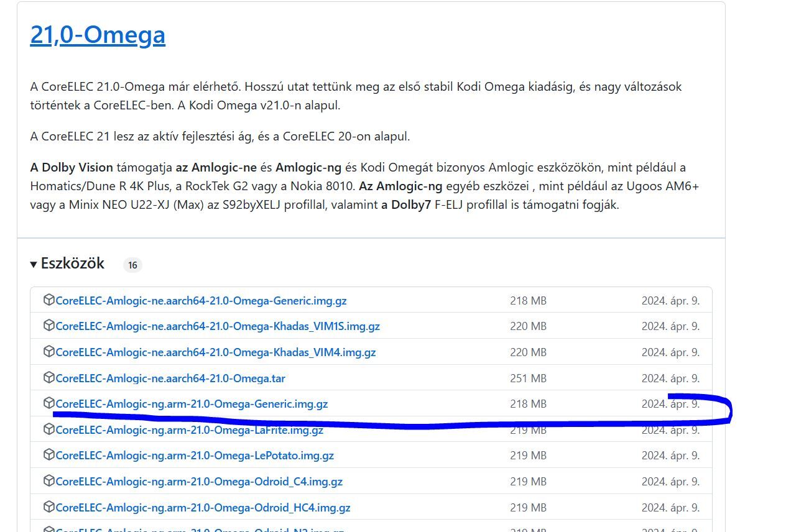Click package icon of Odroid_C4 row
786x532 pixels.
(49, 481)
